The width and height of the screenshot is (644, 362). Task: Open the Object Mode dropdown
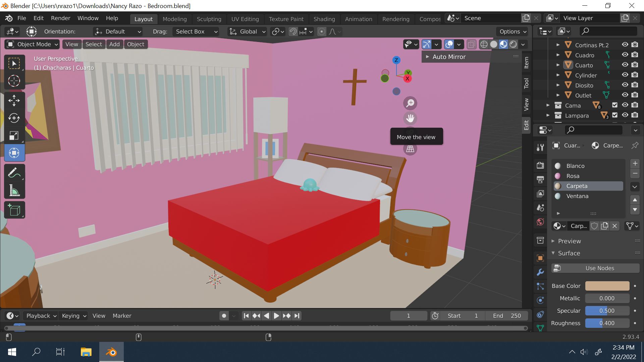[33, 44]
